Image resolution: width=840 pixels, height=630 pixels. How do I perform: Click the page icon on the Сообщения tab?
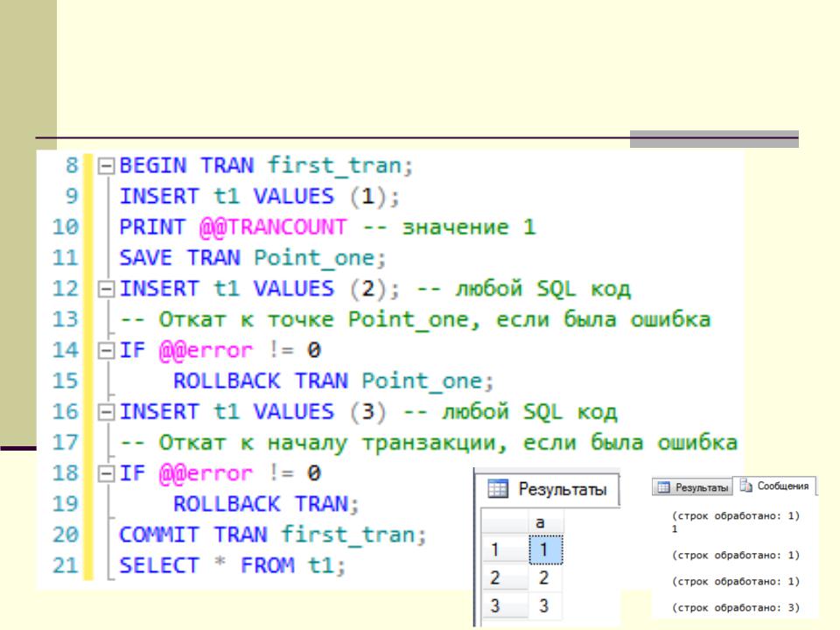point(742,486)
